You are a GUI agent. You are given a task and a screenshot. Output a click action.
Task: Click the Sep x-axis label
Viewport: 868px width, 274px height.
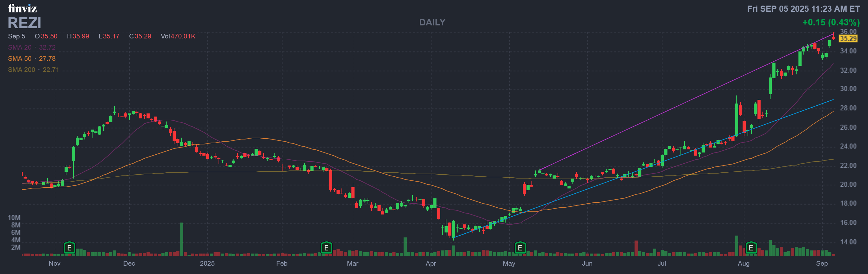pos(821,263)
